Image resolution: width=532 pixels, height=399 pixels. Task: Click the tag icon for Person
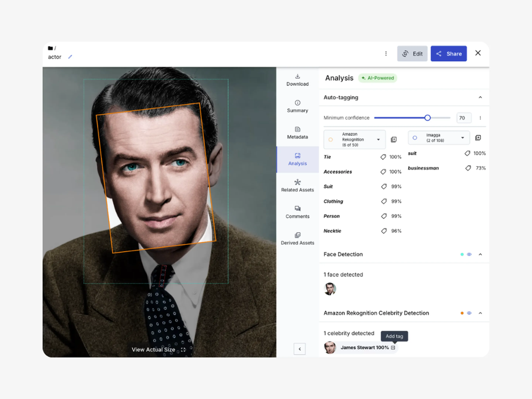pyautogui.click(x=384, y=216)
